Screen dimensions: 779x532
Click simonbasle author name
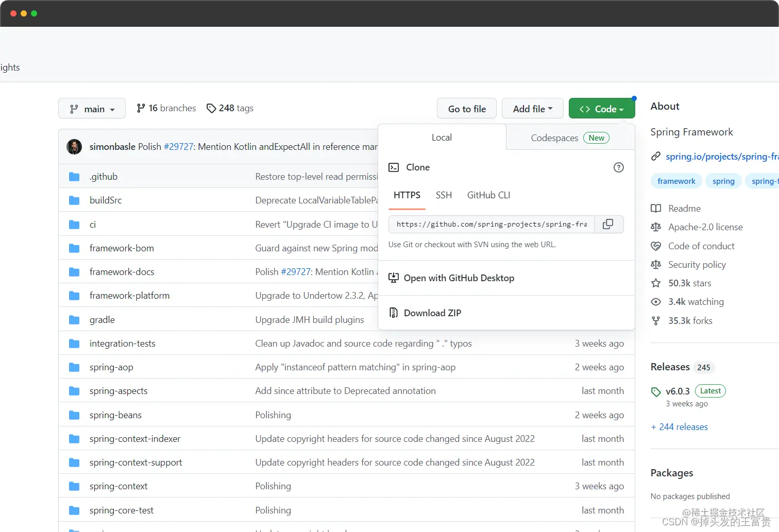coord(112,147)
